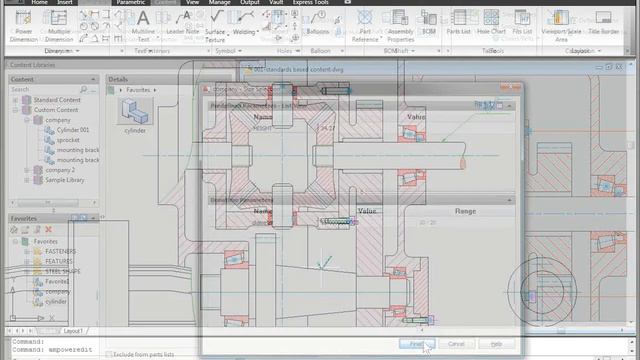Select the Multiple Dimension tool
Screen dimensions: 640x360
tap(59, 26)
